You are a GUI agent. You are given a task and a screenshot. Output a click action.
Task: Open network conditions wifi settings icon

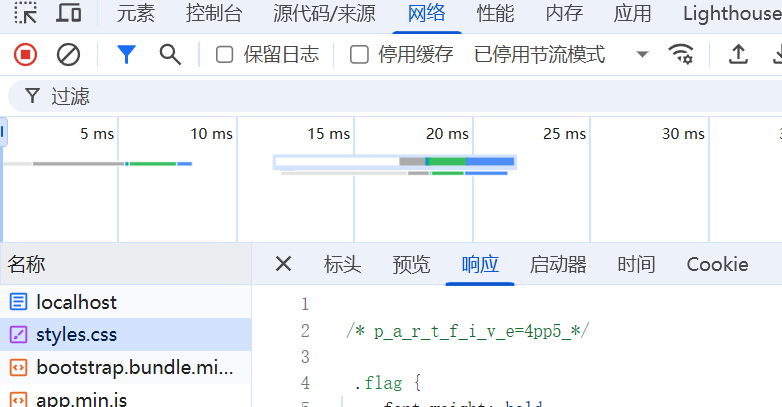pyautogui.click(x=681, y=54)
